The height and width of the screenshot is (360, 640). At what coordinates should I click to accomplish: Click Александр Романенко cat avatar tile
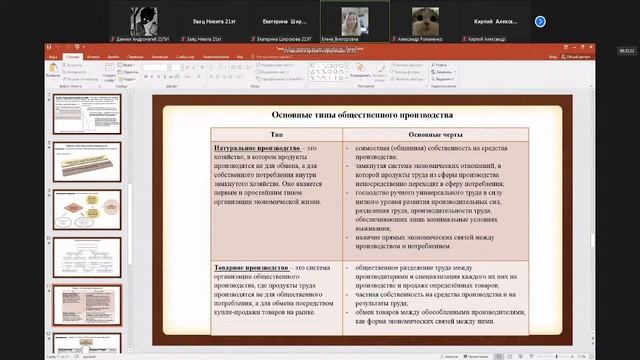[x=425, y=22]
